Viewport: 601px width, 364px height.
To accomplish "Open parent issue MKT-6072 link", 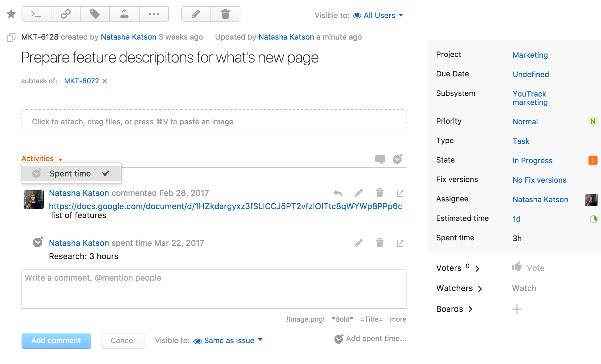I will (x=82, y=81).
